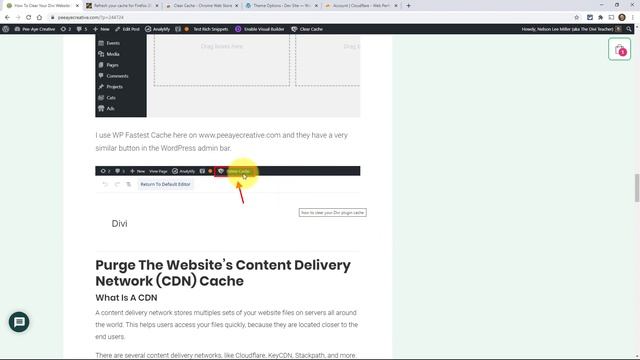The height and width of the screenshot is (360, 640).
Task: Open a new browser tab with plus button
Action: (408, 6)
